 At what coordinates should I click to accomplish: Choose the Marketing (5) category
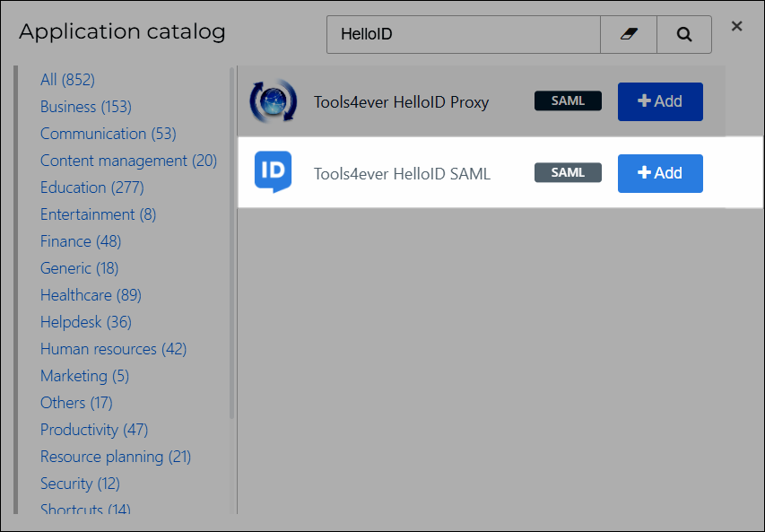[85, 376]
